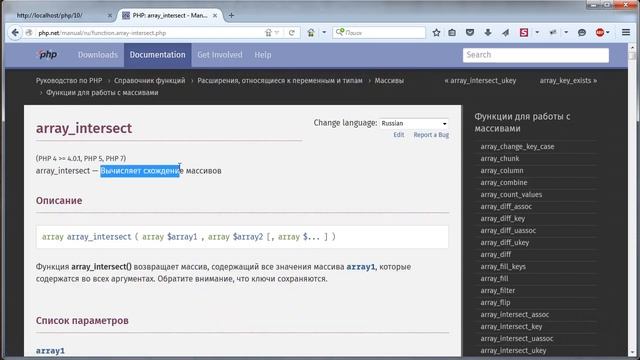This screenshot has height=360, width=640.
Task: Open array_change_key_case in sidebar
Action: (517, 147)
